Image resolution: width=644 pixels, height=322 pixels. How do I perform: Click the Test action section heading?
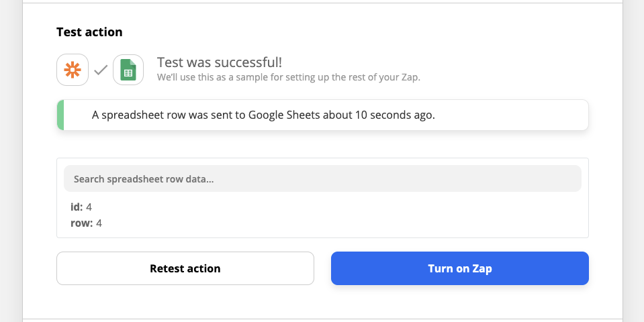point(89,32)
